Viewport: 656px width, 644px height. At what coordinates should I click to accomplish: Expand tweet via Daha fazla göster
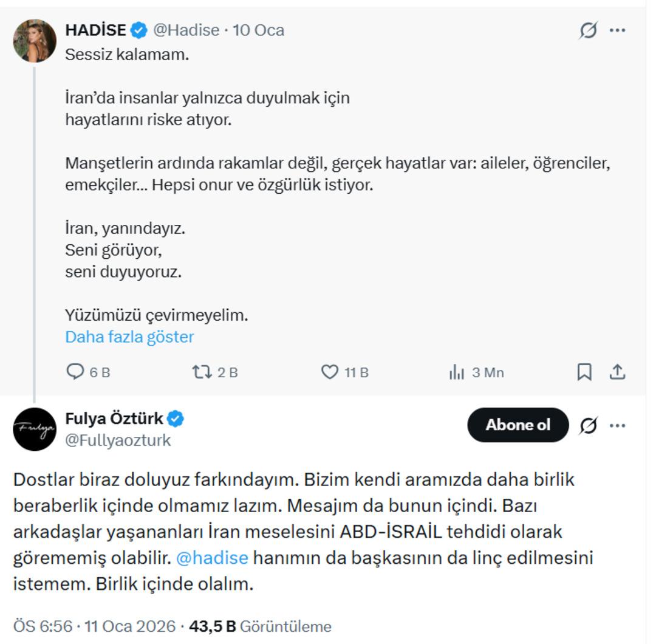[x=129, y=335]
